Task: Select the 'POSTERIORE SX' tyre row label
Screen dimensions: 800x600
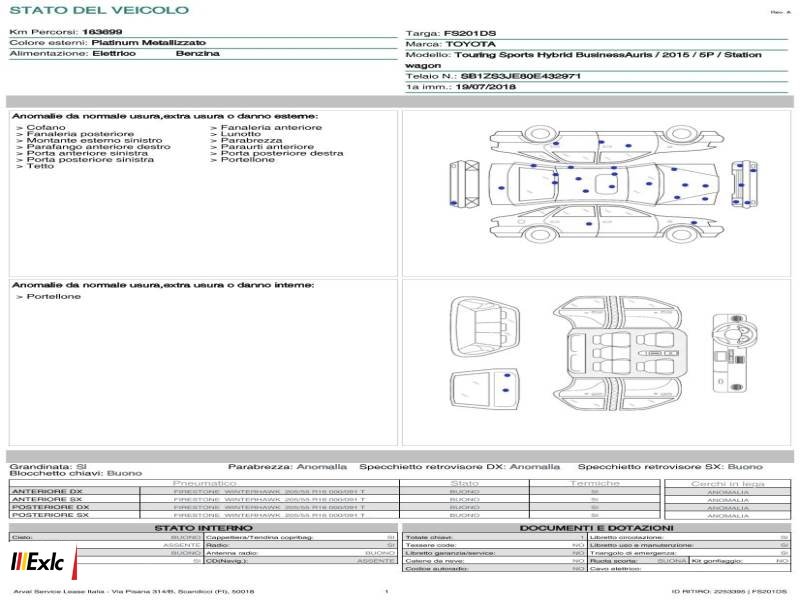Action: (x=50, y=515)
